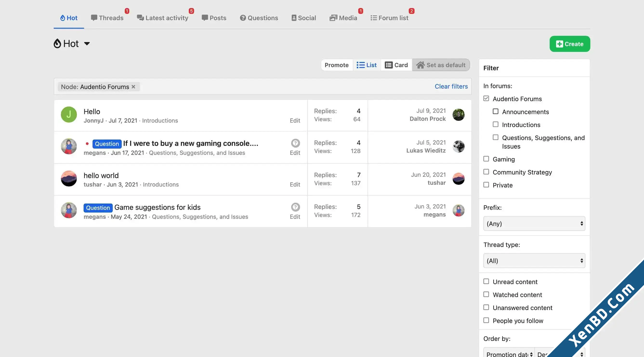The width and height of the screenshot is (644, 357).
Task: Uncheck the Audentio Forums checkbox
Action: point(486,99)
